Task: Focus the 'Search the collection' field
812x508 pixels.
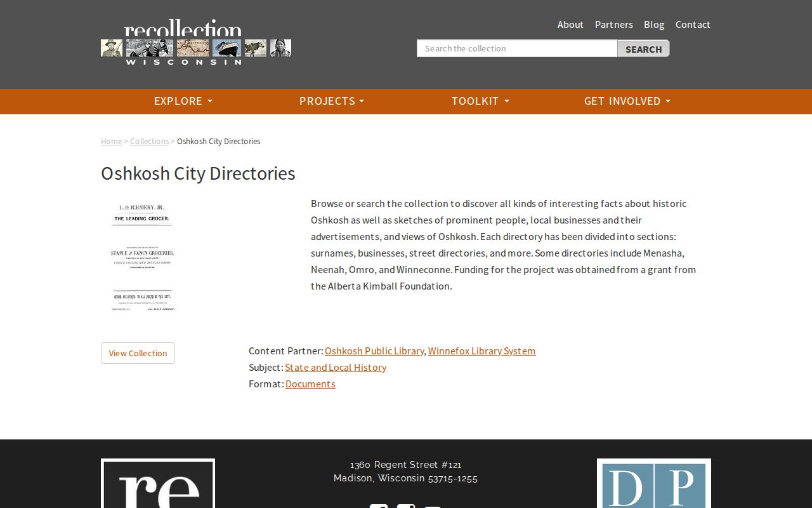Action: [517, 48]
